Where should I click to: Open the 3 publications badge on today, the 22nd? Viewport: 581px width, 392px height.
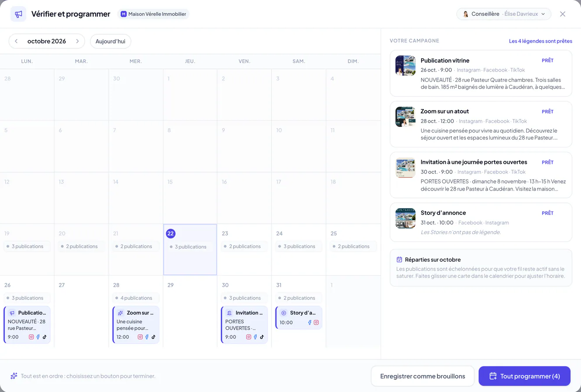point(190,247)
